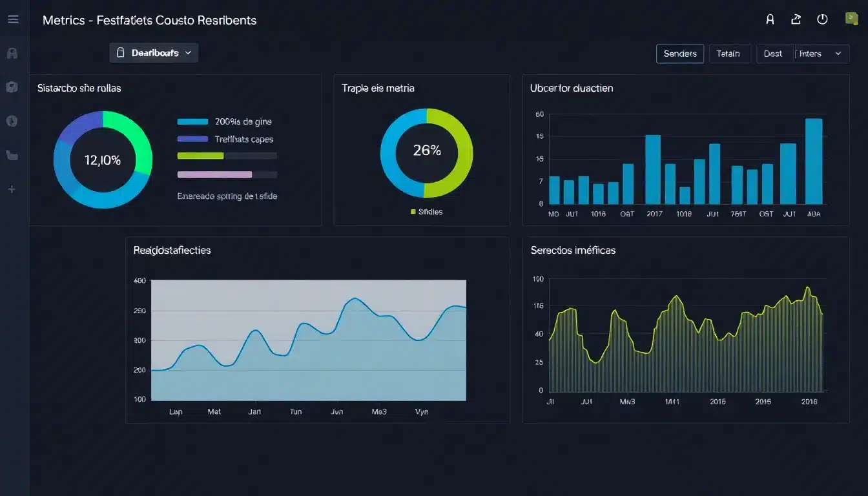Open the hamburger menu in sidebar

[13, 19]
